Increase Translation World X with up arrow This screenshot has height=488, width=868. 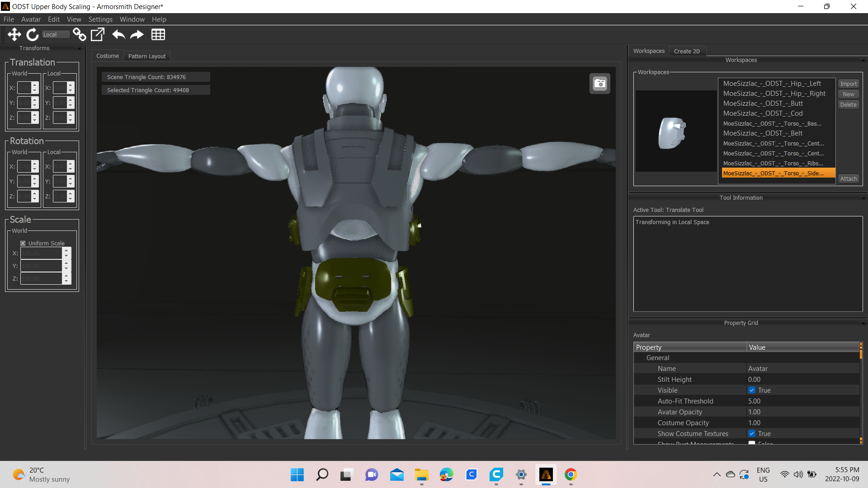coord(35,85)
